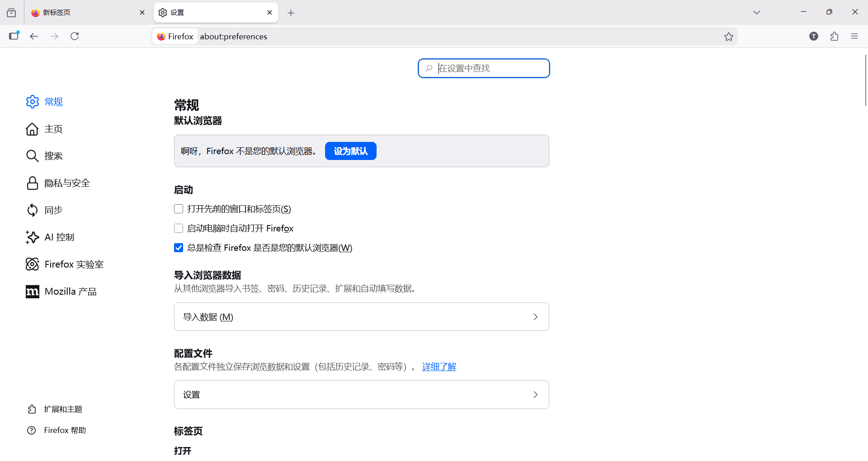Click the 导入浏览器数据 heading
This screenshot has height=461, width=868.
[208, 275]
